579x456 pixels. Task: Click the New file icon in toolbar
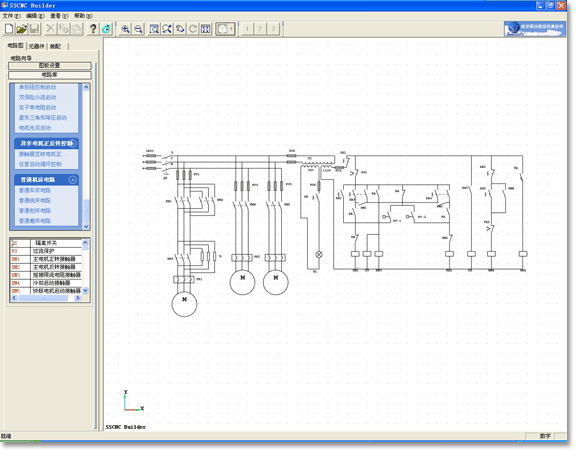point(9,29)
